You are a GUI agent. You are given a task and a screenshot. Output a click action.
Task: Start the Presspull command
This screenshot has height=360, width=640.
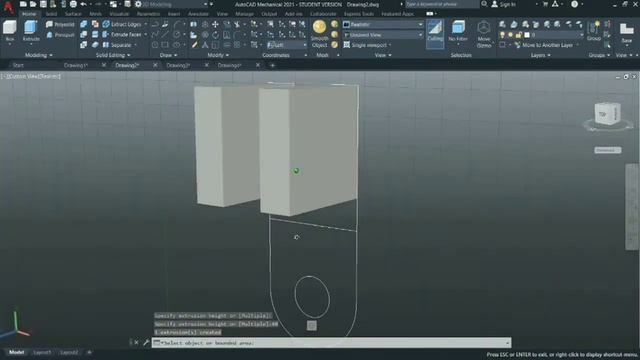[60, 35]
